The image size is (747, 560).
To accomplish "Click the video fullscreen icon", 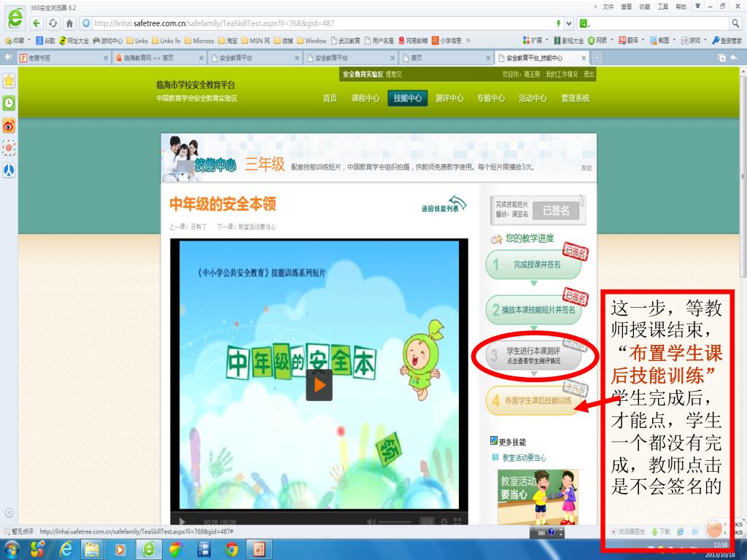I will click(x=457, y=521).
